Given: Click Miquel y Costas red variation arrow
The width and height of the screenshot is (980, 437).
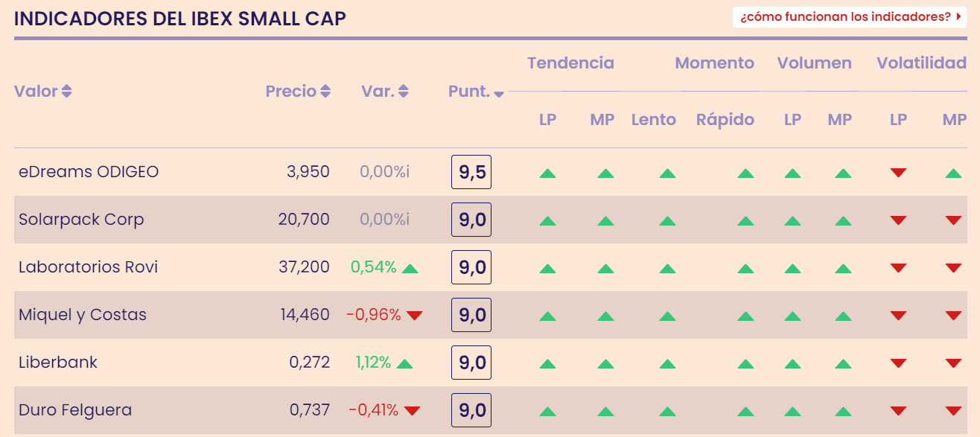Looking at the screenshot, I should tap(414, 315).
